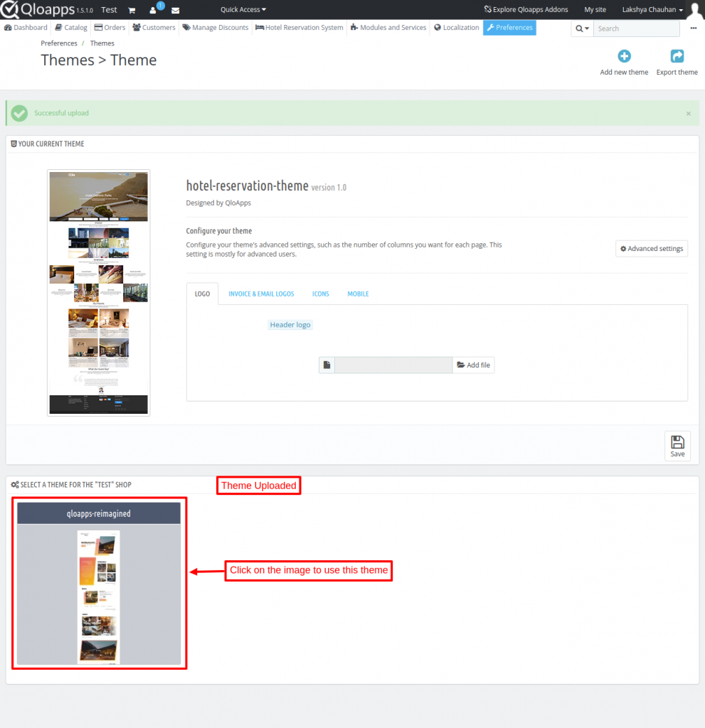Click hotel-reservation-theme heading

point(248,186)
